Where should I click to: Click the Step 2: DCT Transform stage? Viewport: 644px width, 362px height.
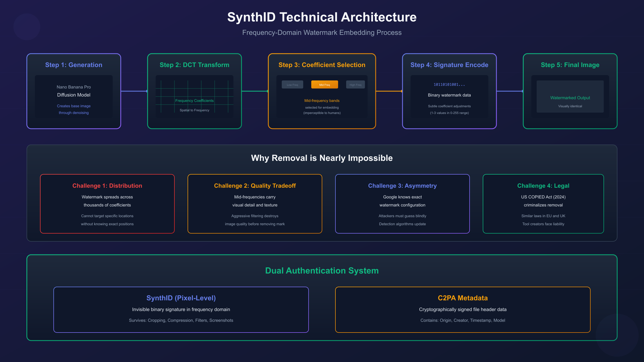(x=194, y=65)
